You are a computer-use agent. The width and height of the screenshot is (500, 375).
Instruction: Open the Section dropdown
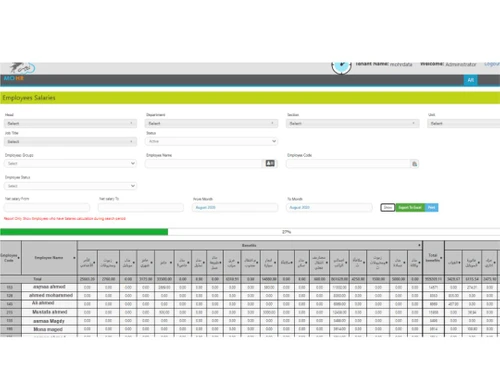tap(353, 124)
